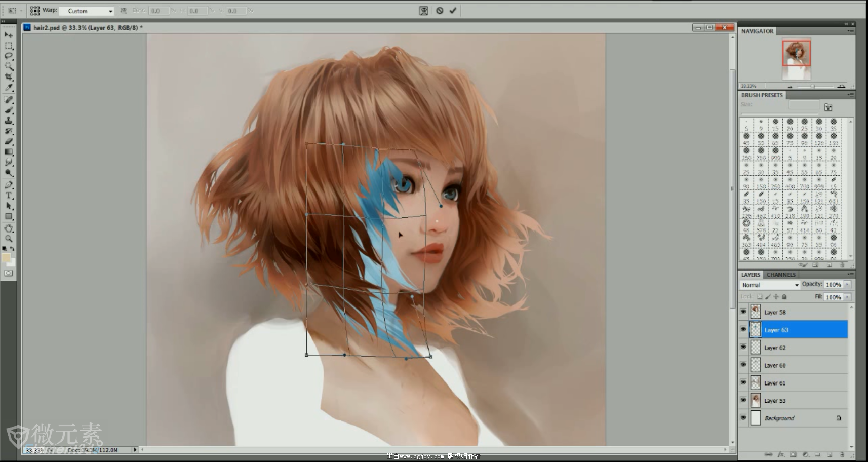This screenshot has width=868, height=462.
Task: Delete layer with trash icon
Action: [842, 454]
